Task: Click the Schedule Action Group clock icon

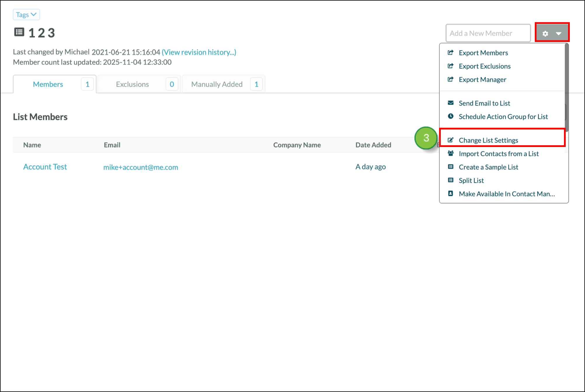Action: (450, 116)
